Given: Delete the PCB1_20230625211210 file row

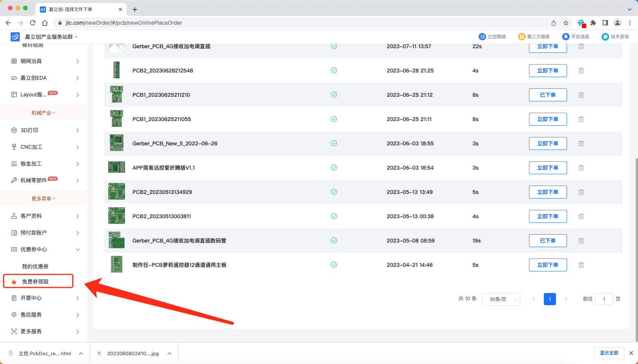Looking at the screenshot, I should [x=581, y=95].
